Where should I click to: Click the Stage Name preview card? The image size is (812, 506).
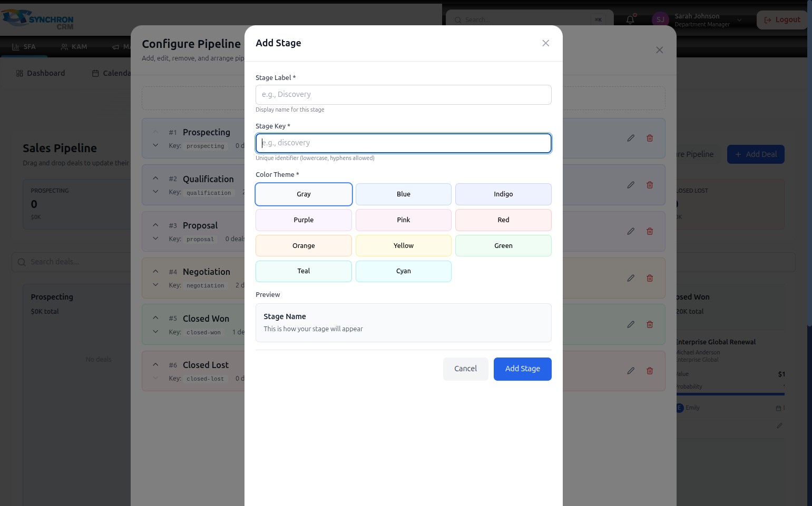point(404,323)
